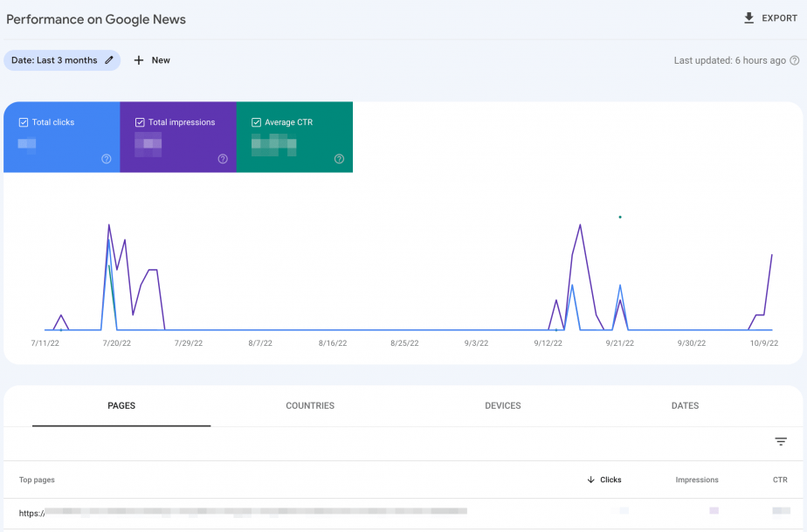The image size is (807, 532).
Task: Click the plus icon to add filter
Action: [139, 60]
